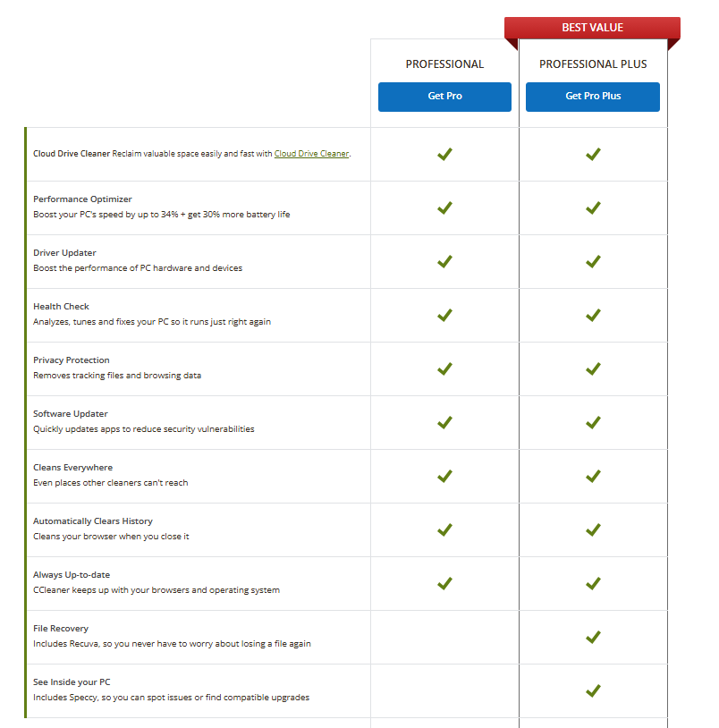
Task: Click the Get Pro Plus button
Action: click(592, 97)
